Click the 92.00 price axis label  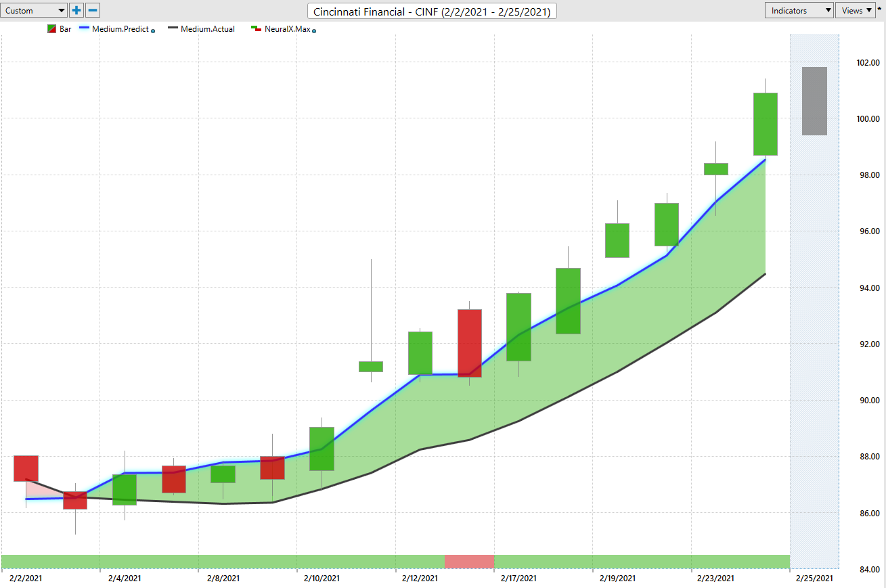point(868,344)
